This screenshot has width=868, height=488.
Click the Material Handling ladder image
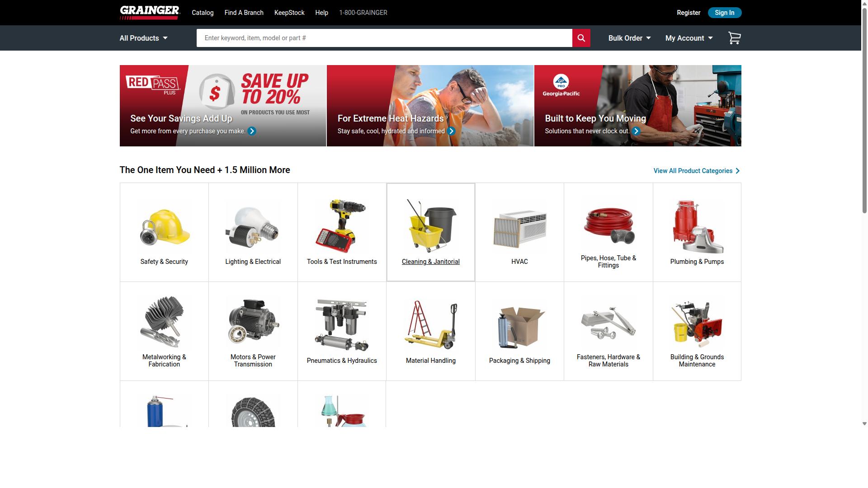tap(431, 324)
